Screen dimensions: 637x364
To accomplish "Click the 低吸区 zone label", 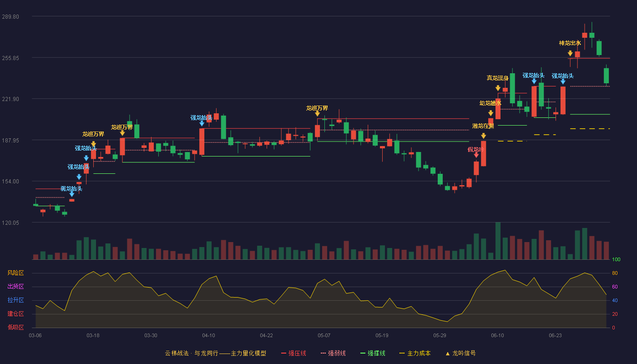I will tap(15, 328).
